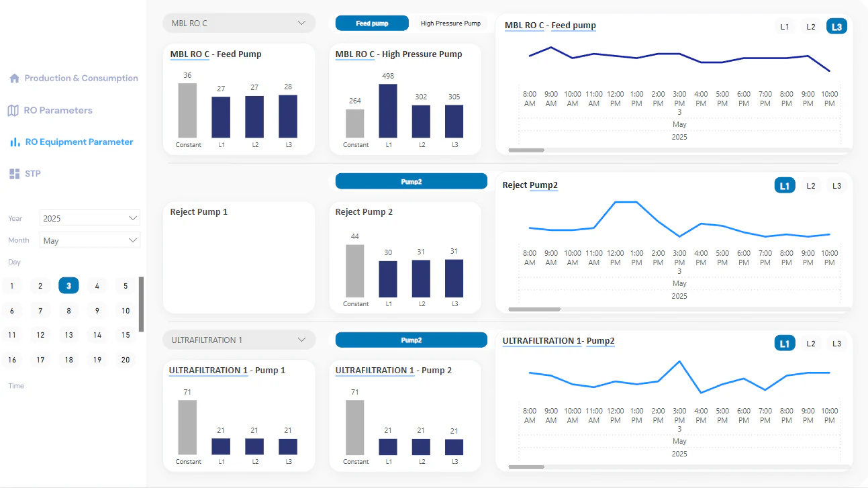This screenshot has height=488, width=868.
Task: Click horizontal scrollbar under Feed pump chart
Action: click(x=526, y=150)
